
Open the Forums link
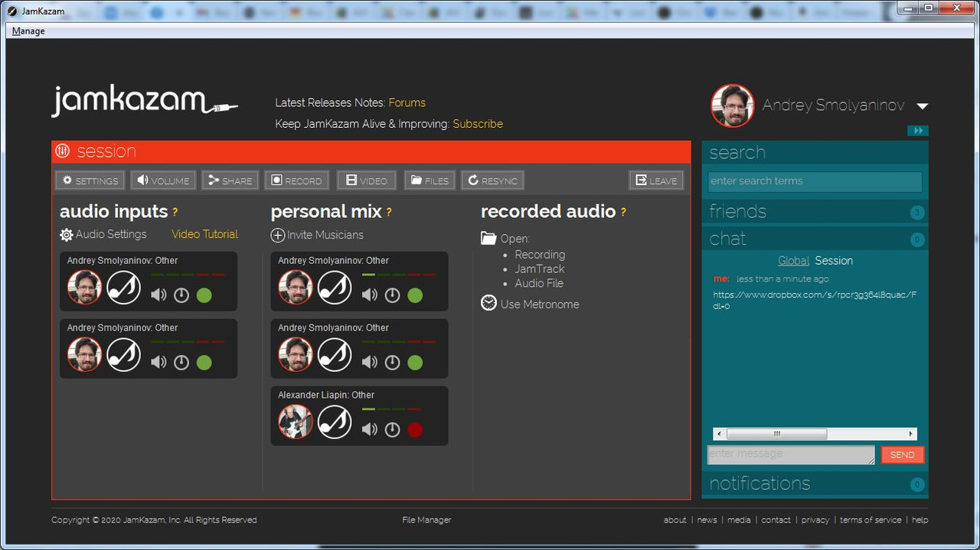pos(407,103)
